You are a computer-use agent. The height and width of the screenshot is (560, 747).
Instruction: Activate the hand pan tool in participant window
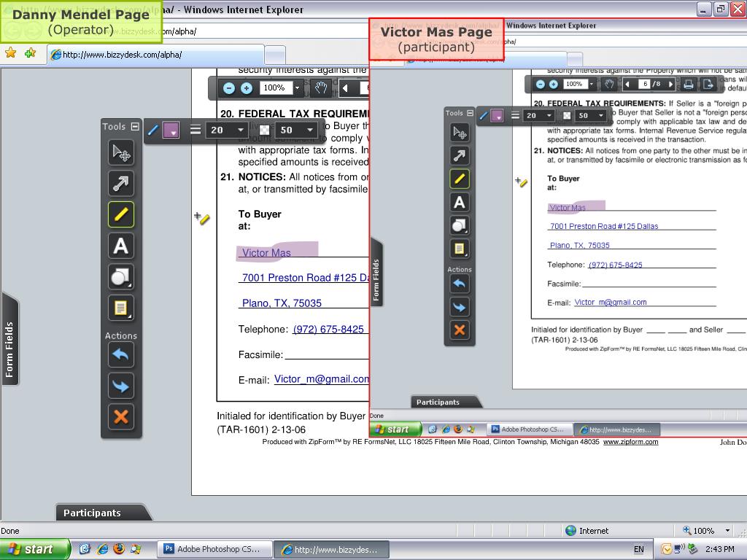(609, 85)
